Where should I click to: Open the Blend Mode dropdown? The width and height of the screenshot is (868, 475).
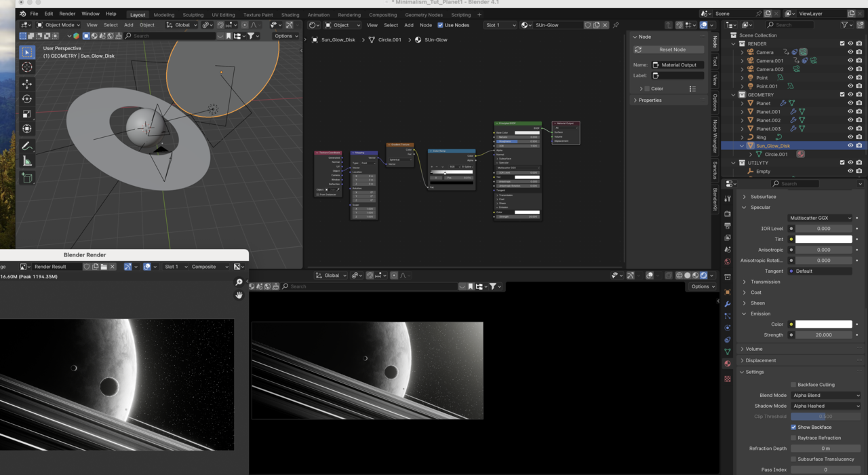(x=825, y=396)
